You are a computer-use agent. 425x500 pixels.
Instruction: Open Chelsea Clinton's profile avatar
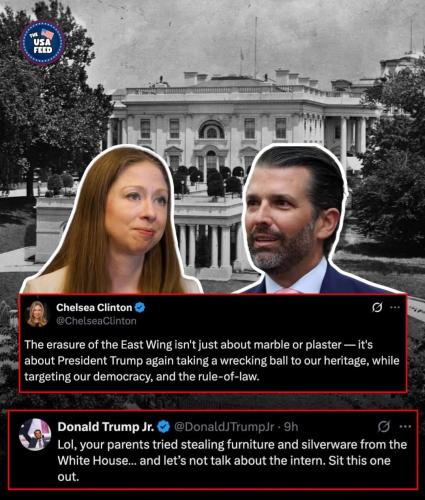(37, 314)
